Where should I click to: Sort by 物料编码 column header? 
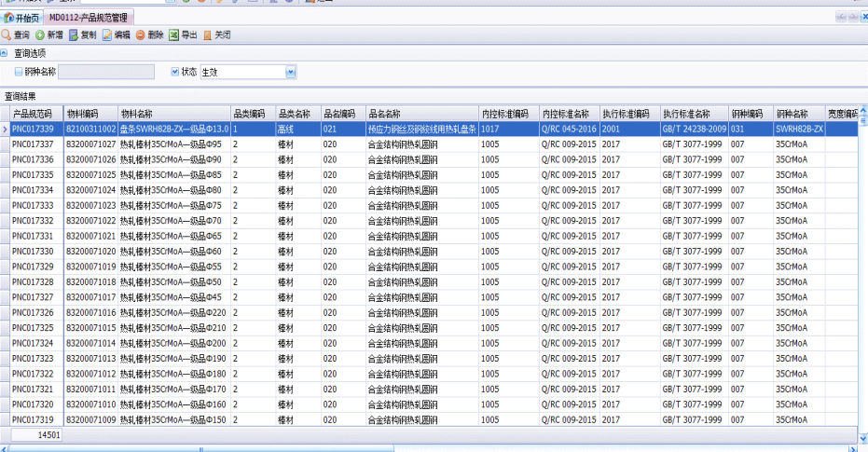(90, 114)
